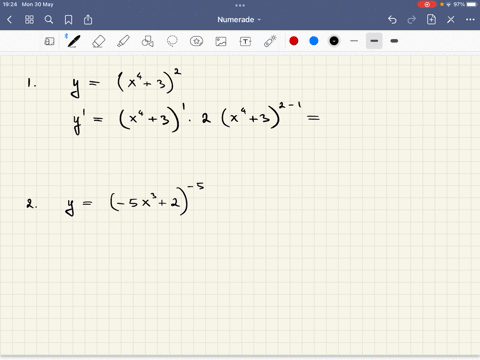Choose the thickest stroke width
This screenshot has width=480, height=360.
tap(394, 41)
